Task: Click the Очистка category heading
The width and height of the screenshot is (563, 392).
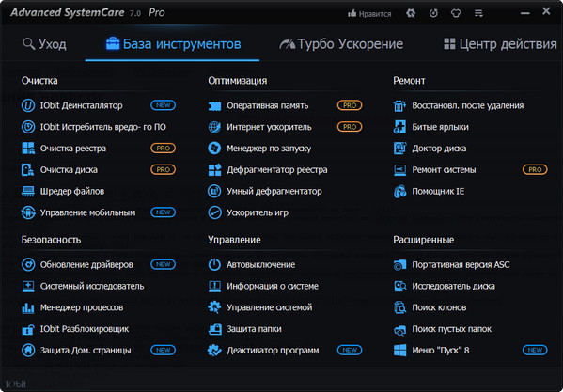Action: click(x=39, y=81)
